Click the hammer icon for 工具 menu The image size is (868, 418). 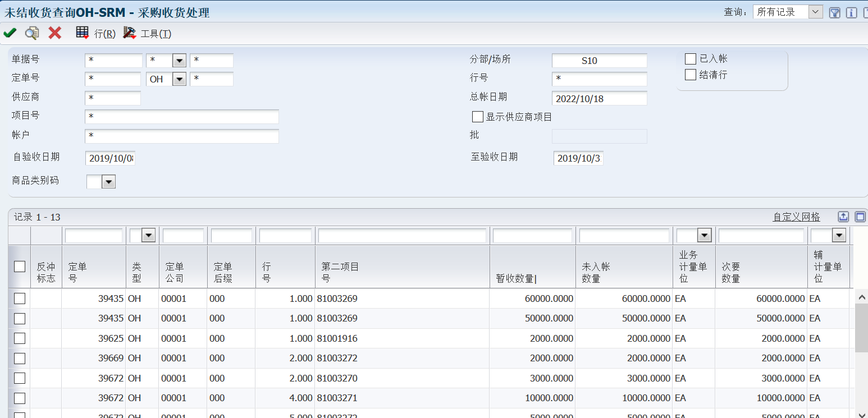click(130, 33)
